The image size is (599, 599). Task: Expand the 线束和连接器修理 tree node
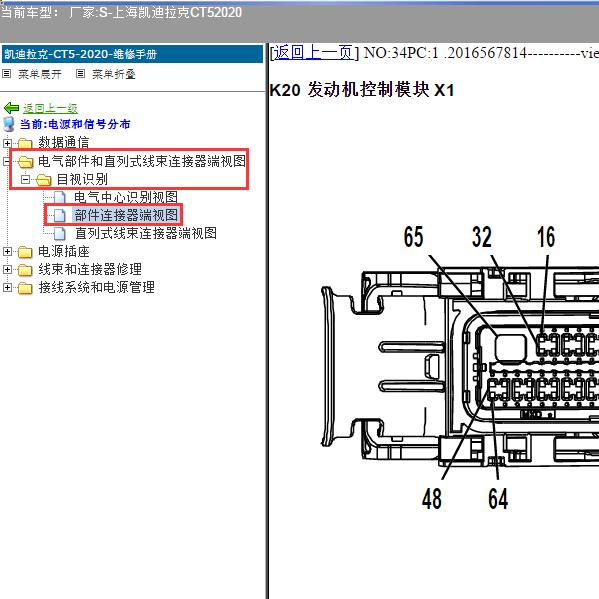point(7,269)
